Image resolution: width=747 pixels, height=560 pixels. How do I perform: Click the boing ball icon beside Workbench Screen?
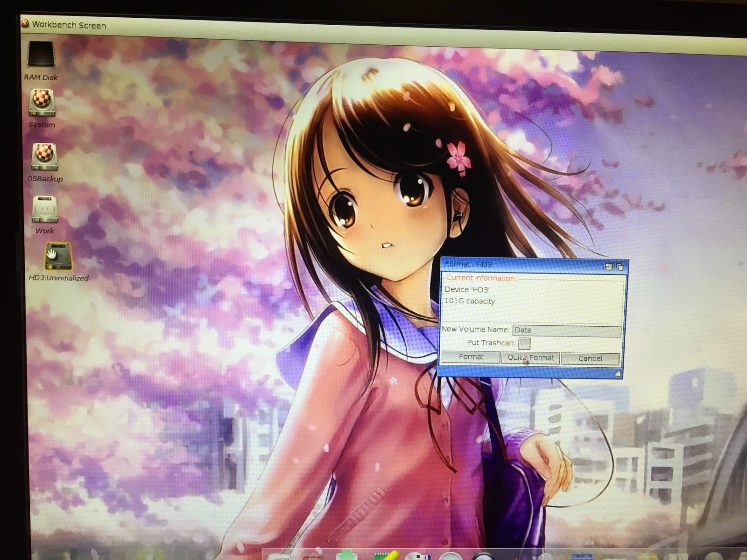(x=25, y=23)
